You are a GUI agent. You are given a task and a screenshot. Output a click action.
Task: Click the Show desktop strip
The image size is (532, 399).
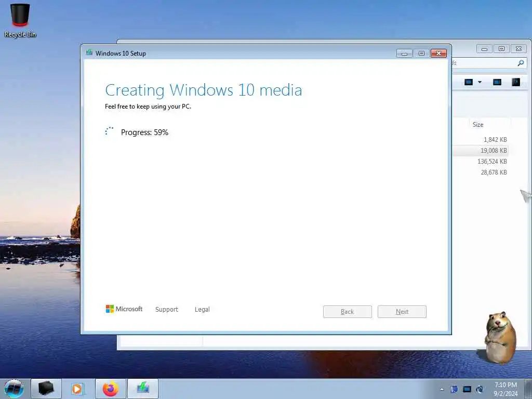[x=528, y=389]
